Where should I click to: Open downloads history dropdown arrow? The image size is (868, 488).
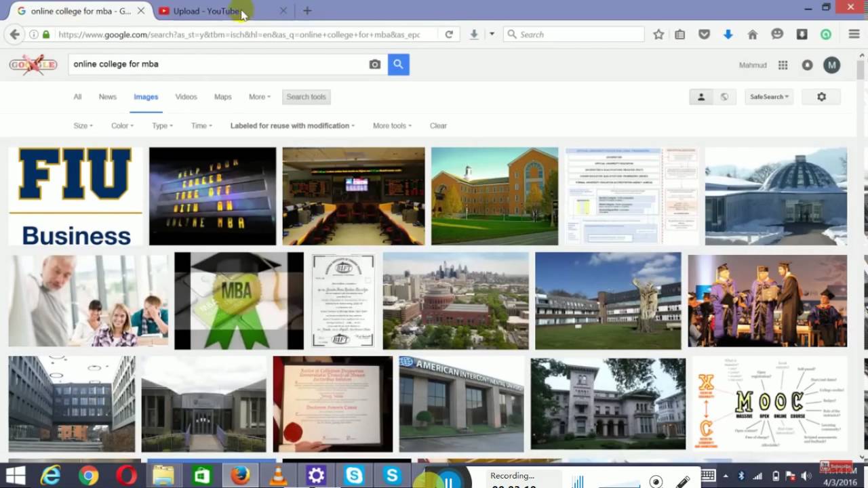492,35
